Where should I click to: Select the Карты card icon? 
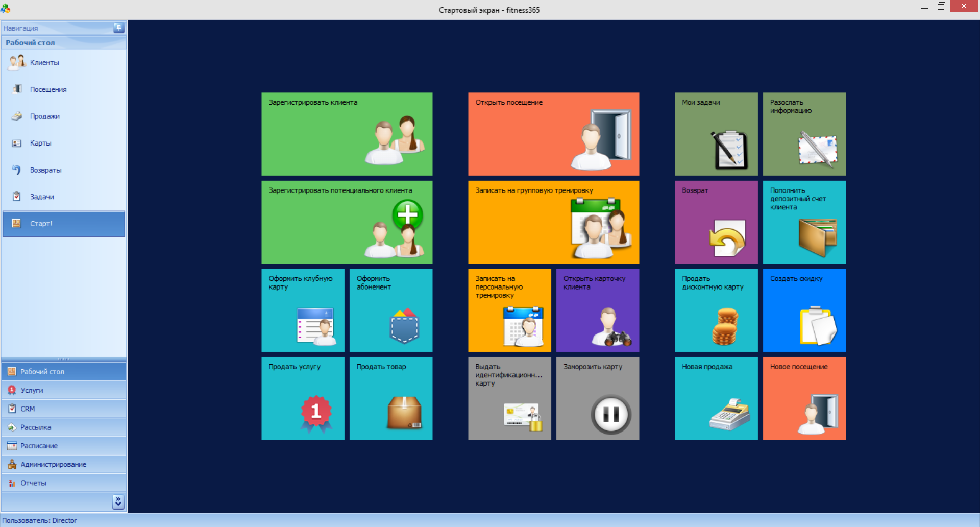click(x=17, y=143)
